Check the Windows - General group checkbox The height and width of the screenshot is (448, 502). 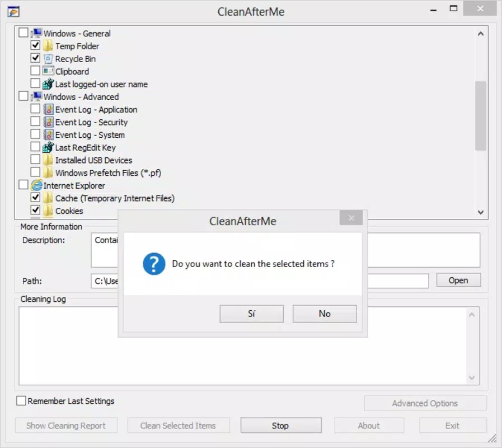coord(24,32)
